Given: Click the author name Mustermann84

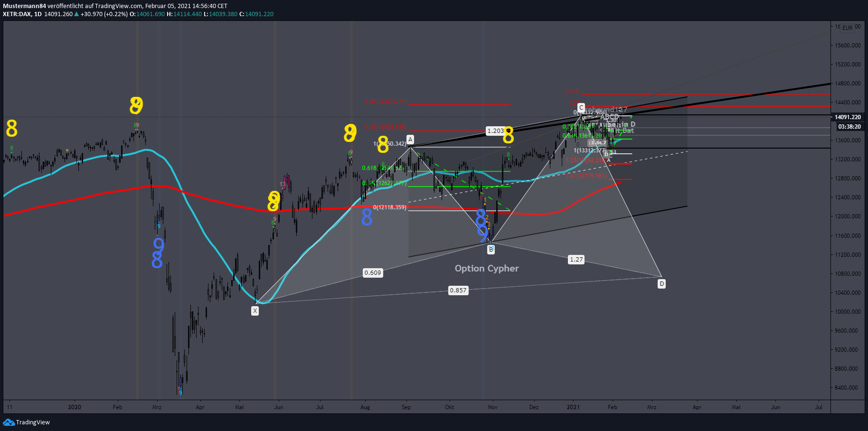Looking at the screenshot, I should click(x=24, y=6).
